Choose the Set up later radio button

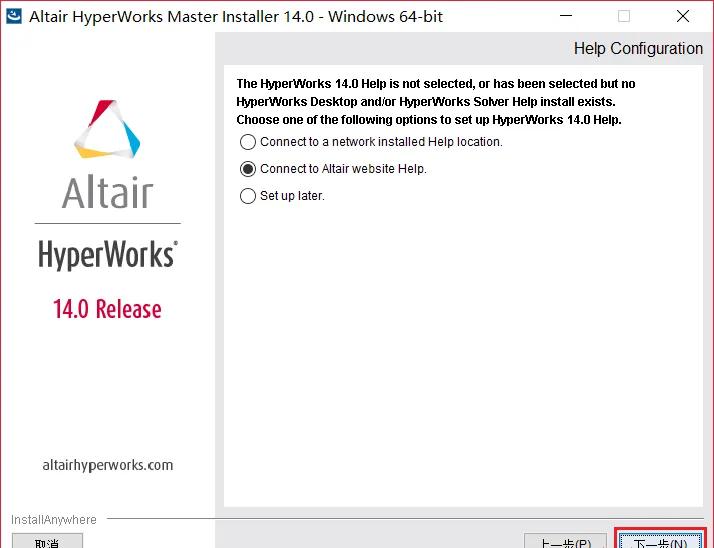(248, 196)
